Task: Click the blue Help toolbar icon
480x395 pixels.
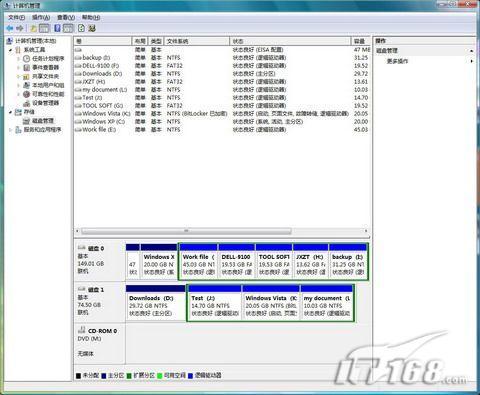Action: coord(57,28)
